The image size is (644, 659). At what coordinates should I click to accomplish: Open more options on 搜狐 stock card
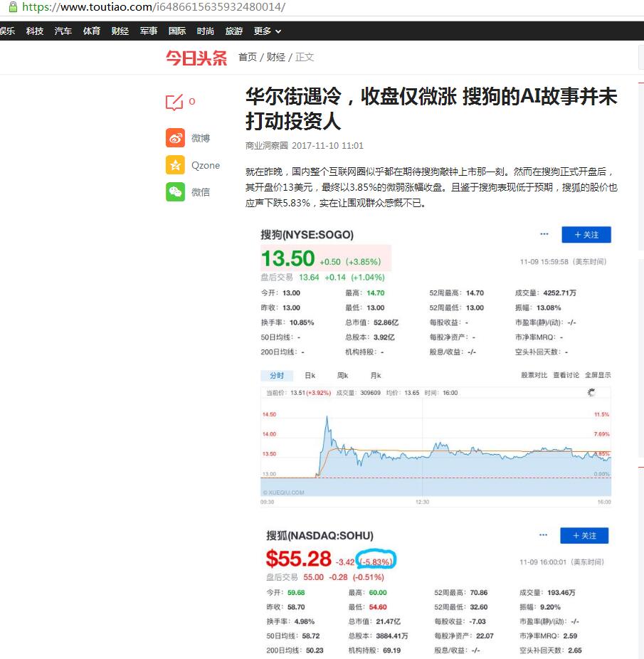click(x=543, y=535)
